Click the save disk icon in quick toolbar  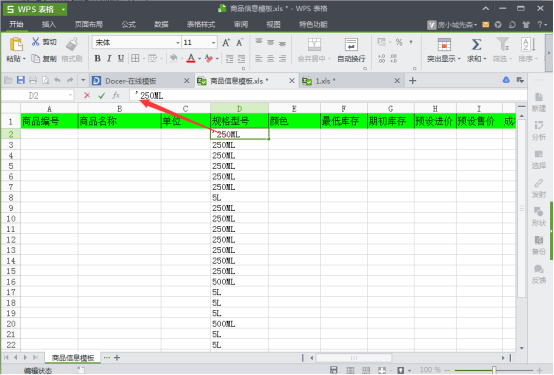pyautogui.click(x=21, y=80)
